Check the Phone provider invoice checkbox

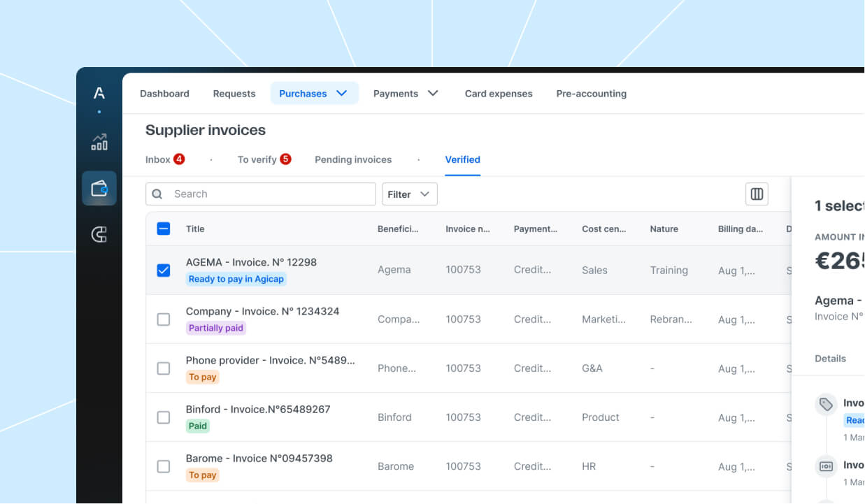(x=163, y=368)
